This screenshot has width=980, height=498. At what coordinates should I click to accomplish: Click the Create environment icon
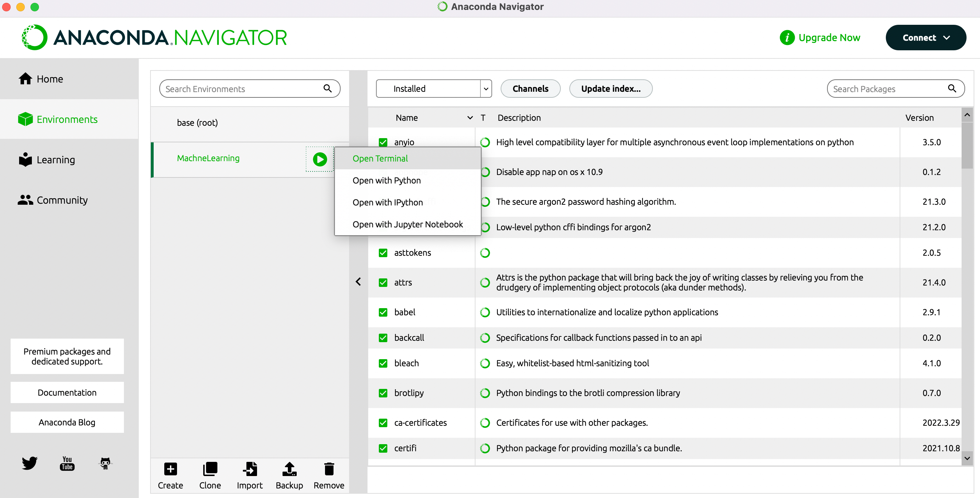(x=170, y=469)
